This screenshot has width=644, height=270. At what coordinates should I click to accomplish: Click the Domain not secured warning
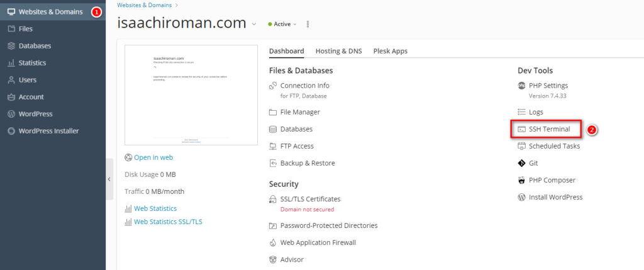click(307, 209)
